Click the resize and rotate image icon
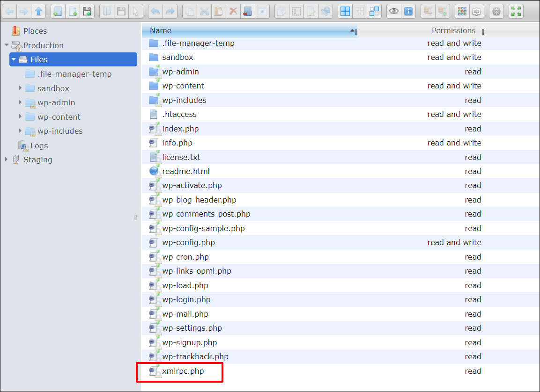The height and width of the screenshot is (392, 540). 325,12
